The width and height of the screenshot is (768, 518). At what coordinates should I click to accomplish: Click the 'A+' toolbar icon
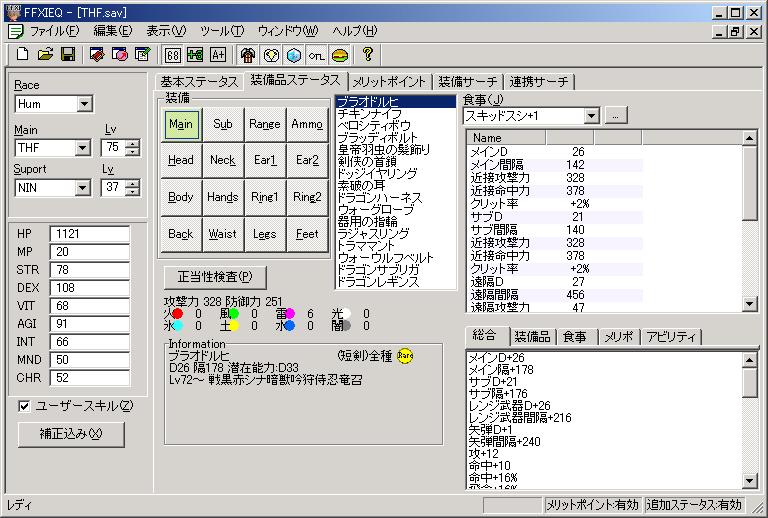(218, 54)
